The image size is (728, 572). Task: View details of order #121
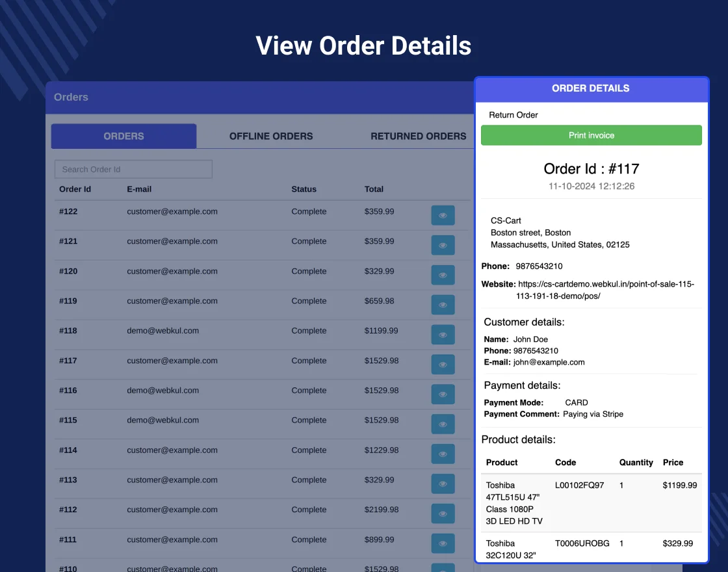(x=443, y=245)
